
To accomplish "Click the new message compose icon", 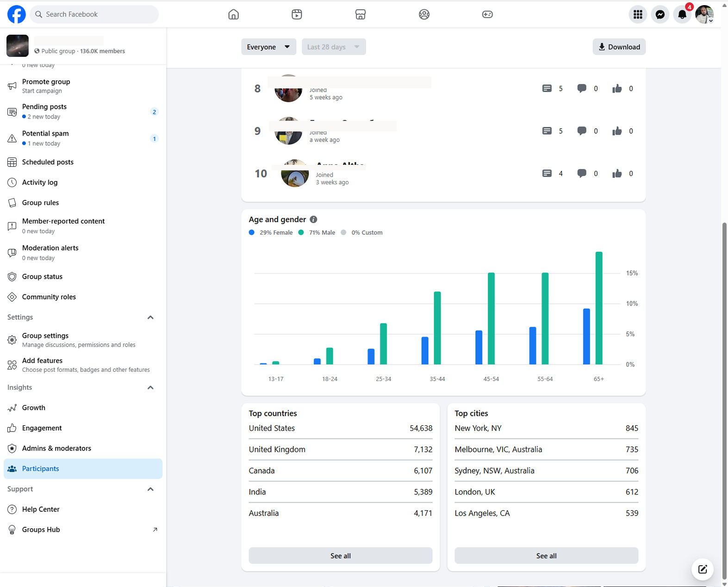I will pos(703,569).
